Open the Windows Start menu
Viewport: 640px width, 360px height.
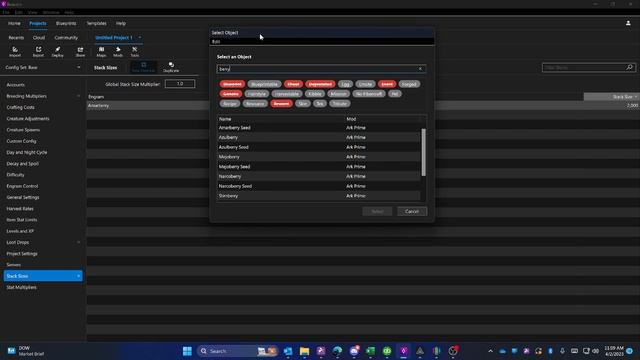(187, 351)
